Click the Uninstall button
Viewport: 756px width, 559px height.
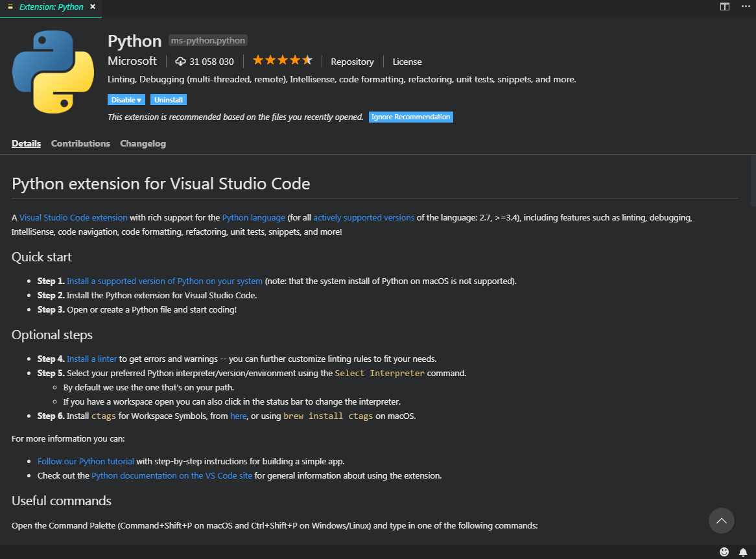point(168,99)
